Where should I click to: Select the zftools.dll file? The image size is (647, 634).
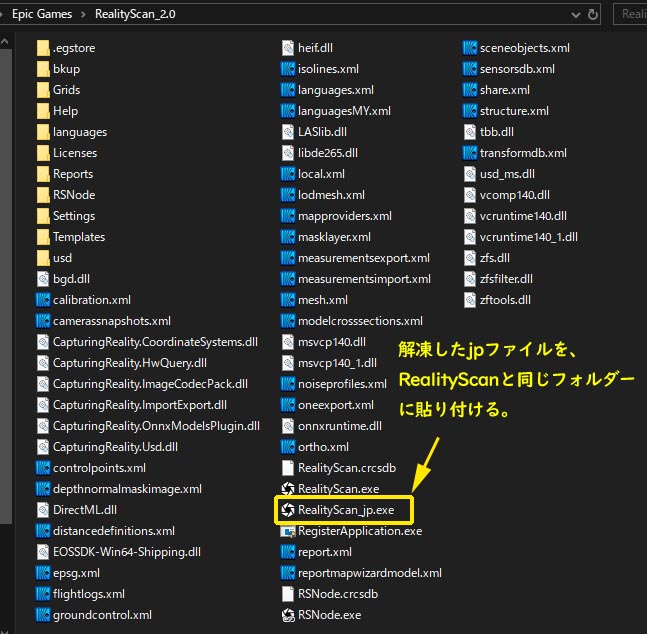505,300
